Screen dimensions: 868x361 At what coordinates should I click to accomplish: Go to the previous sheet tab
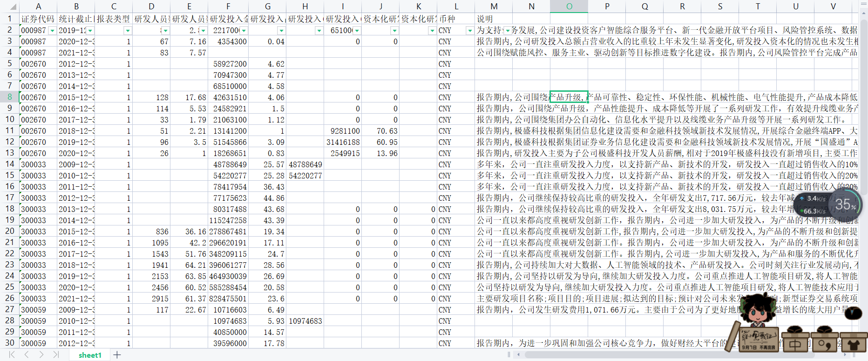27,355
